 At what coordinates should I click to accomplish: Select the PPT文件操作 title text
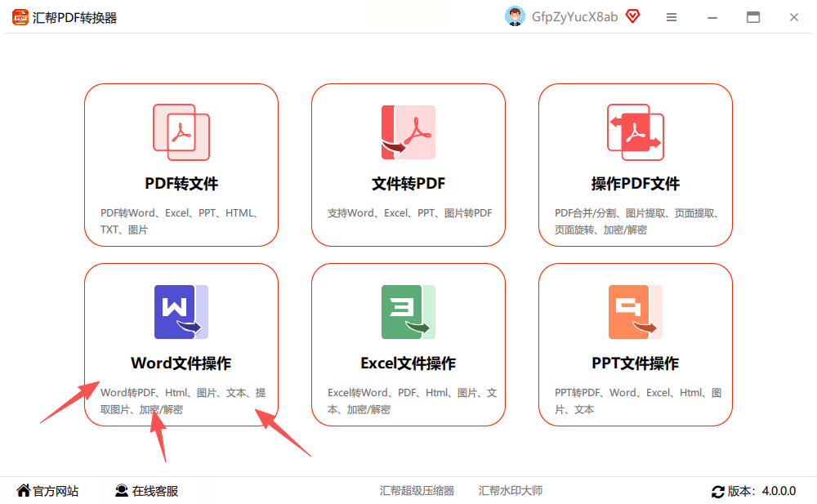click(x=635, y=364)
